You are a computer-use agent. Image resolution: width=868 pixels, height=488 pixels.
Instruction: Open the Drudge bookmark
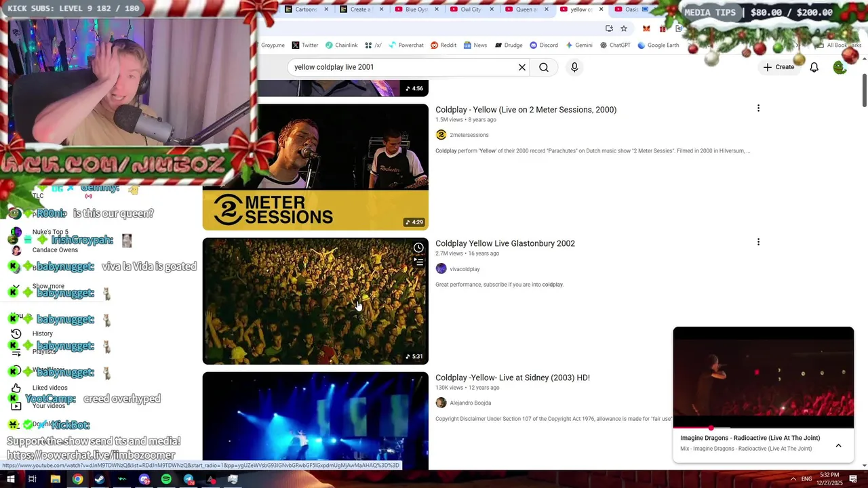pyautogui.click(x=508, y=45)
